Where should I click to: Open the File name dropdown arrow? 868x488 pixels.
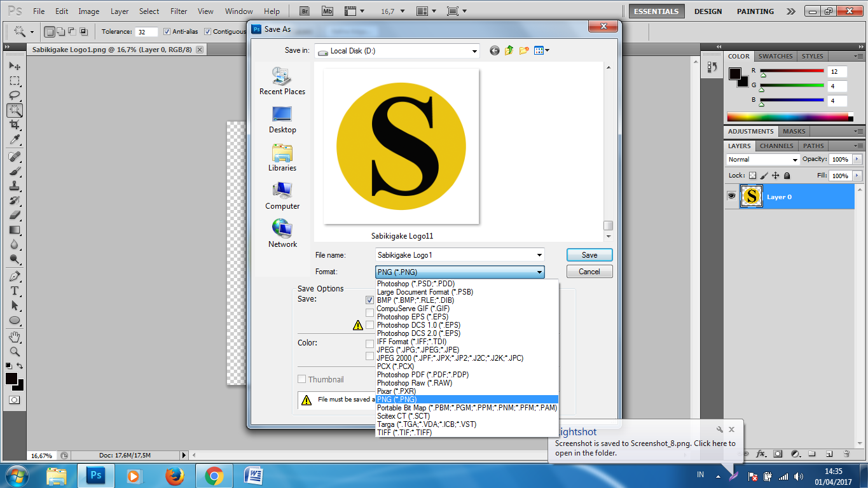(x=541, y=254)
